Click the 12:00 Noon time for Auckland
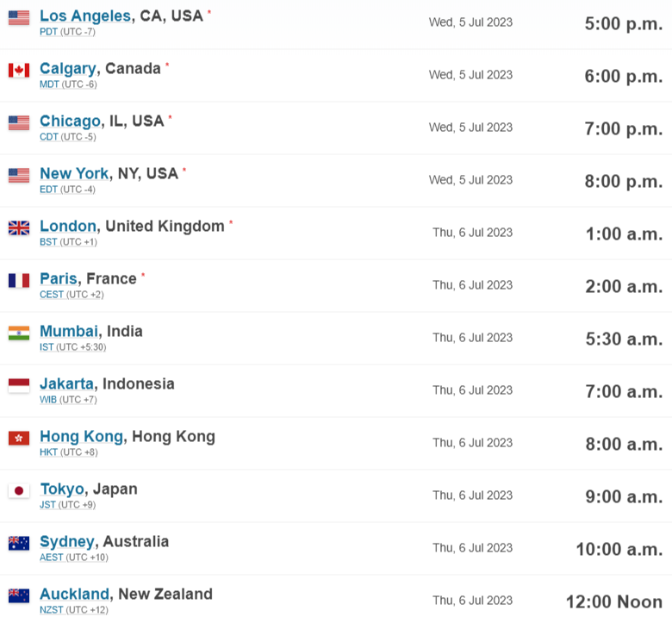Viewport: 672px width, 623px height. [613, 601]
